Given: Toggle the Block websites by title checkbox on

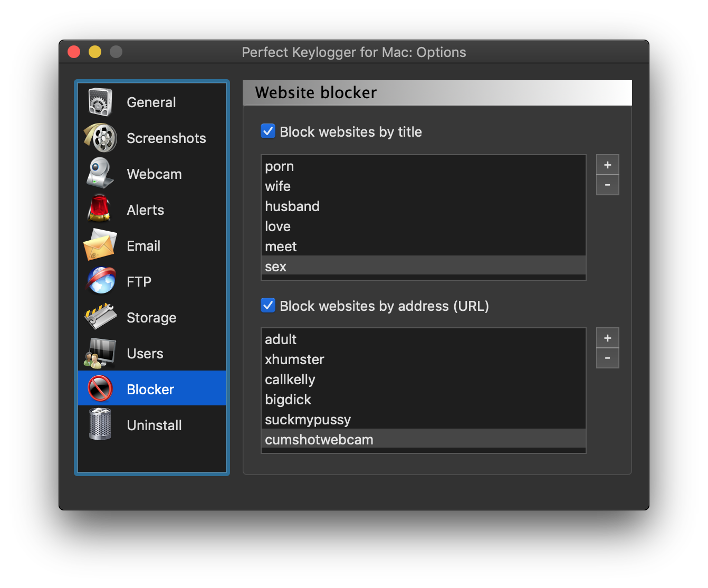Looking at the screenshot, I should click(x=268, y=131).
